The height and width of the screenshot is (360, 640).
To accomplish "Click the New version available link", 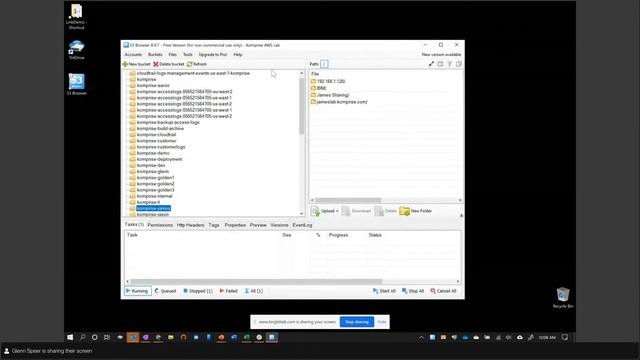I will (441, 54).
